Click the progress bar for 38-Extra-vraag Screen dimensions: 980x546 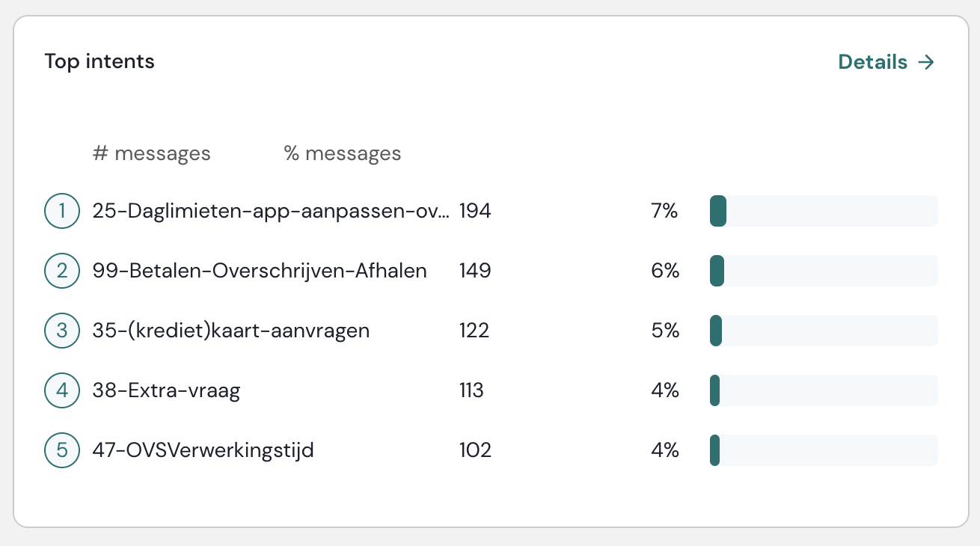[824, 390]
